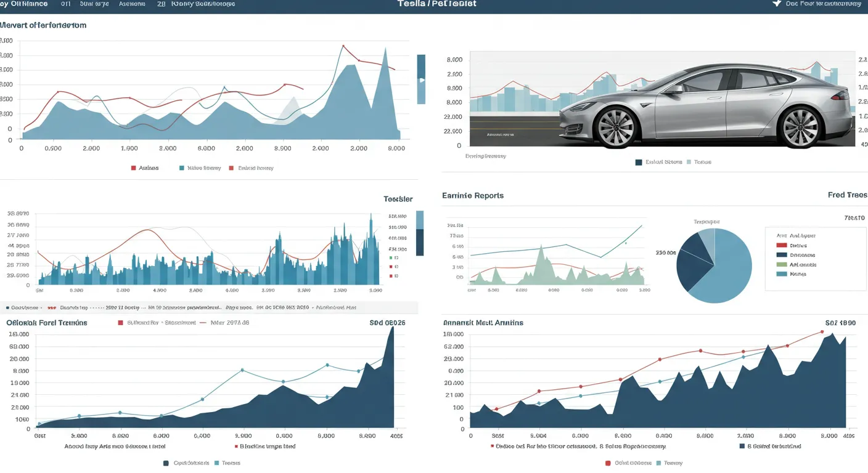The width and height of the screenshot is (868, 473).
Task: Click the small red square below the bottom-right chart axis
Action: 492,446
